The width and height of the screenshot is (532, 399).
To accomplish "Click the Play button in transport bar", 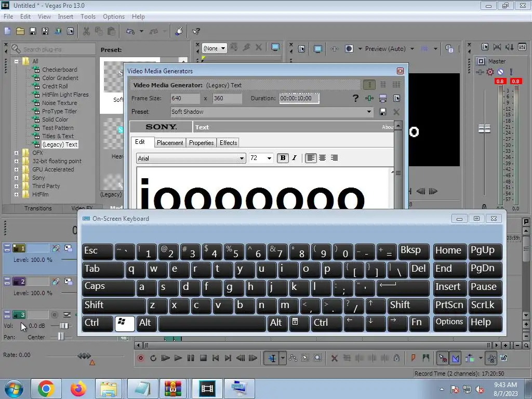I will [178, 358].
